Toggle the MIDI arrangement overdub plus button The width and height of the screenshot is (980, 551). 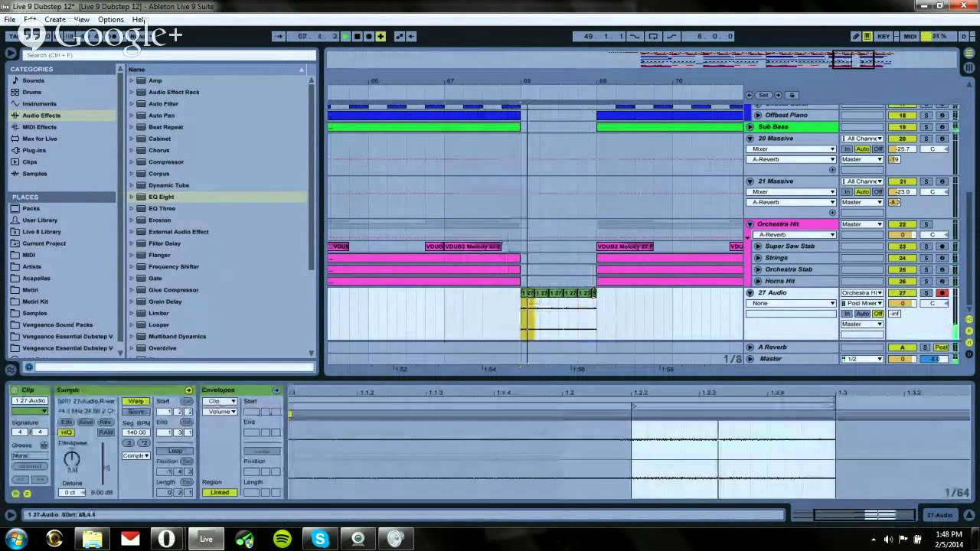coord(381,36)
